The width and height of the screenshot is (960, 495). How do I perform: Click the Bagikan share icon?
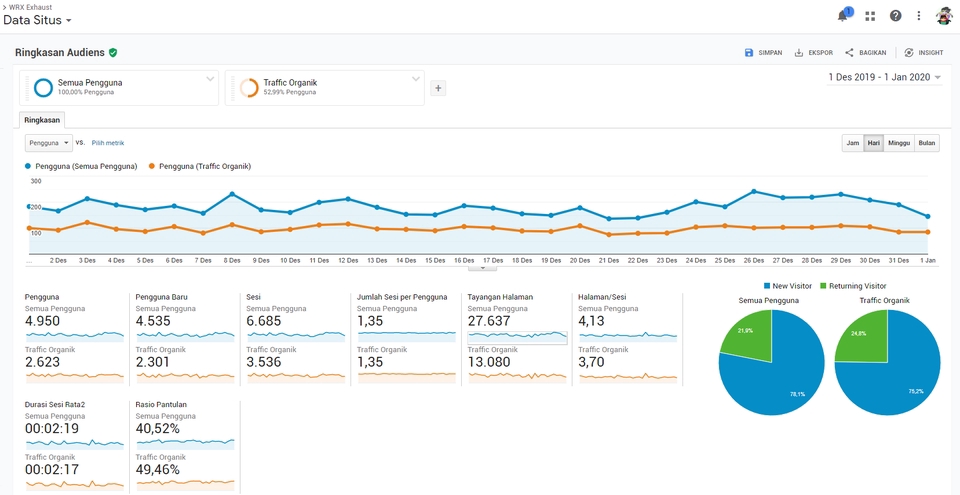pyautogui.click(x=849, y=53)
